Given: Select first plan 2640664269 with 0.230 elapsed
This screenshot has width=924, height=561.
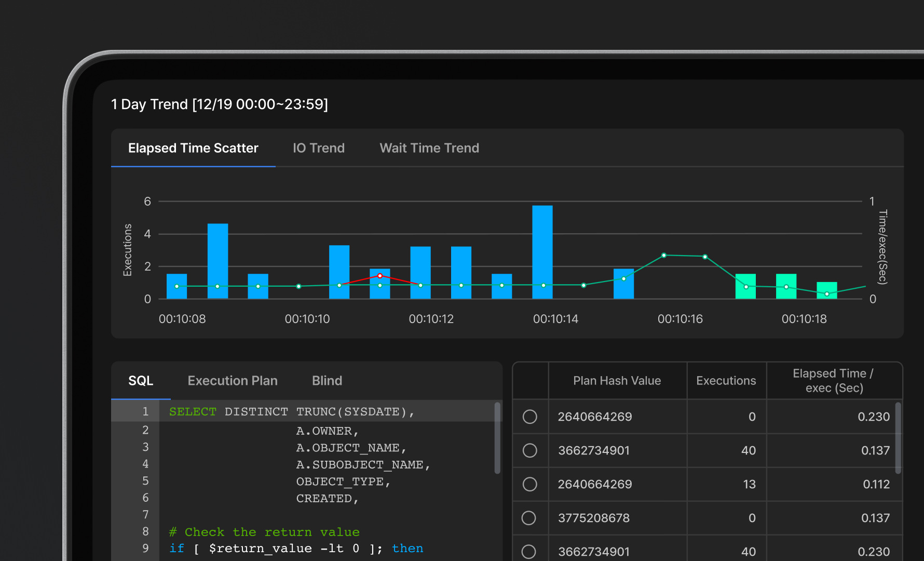Looking at the screenshot, I should 529,417.
